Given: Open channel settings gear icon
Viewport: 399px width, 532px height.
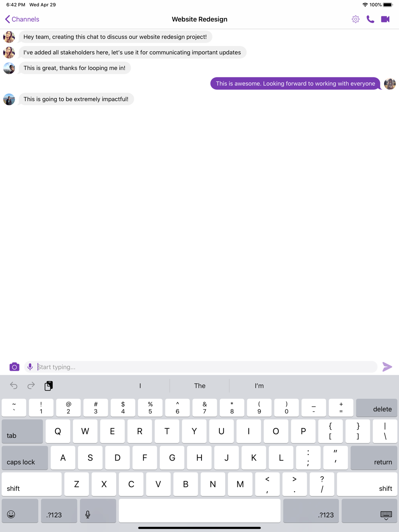Looking at the screenshot, I should tap(356, 19).
